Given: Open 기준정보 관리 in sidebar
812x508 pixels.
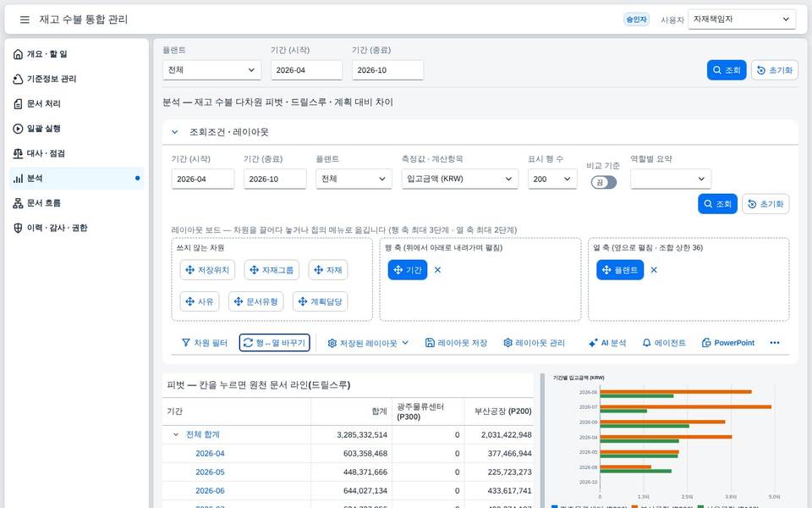Looking at the screenshot, I should pyautogui.click(x=77, y=79).
